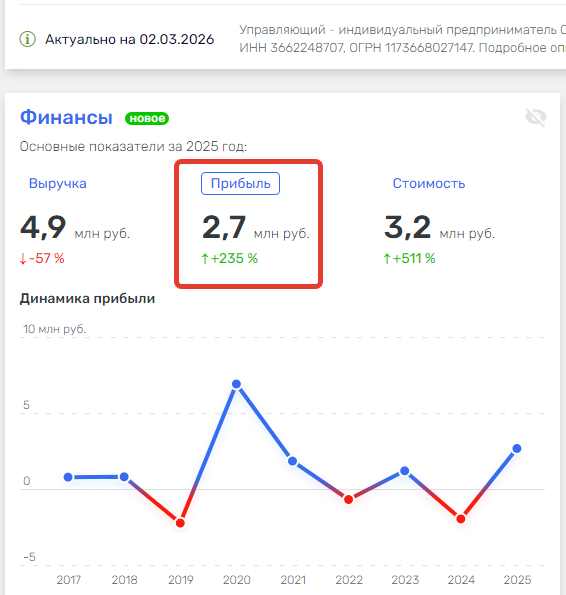Image resolution: width=566 pixels, height=595 pixels.
Task: Click the red -57 % change indicator
Action: (x=42, y=258)
